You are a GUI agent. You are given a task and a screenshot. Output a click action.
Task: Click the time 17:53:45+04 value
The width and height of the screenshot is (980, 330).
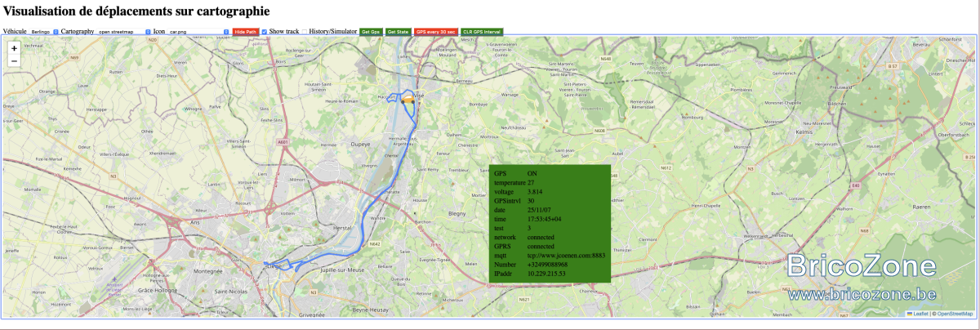coord(543,219)
